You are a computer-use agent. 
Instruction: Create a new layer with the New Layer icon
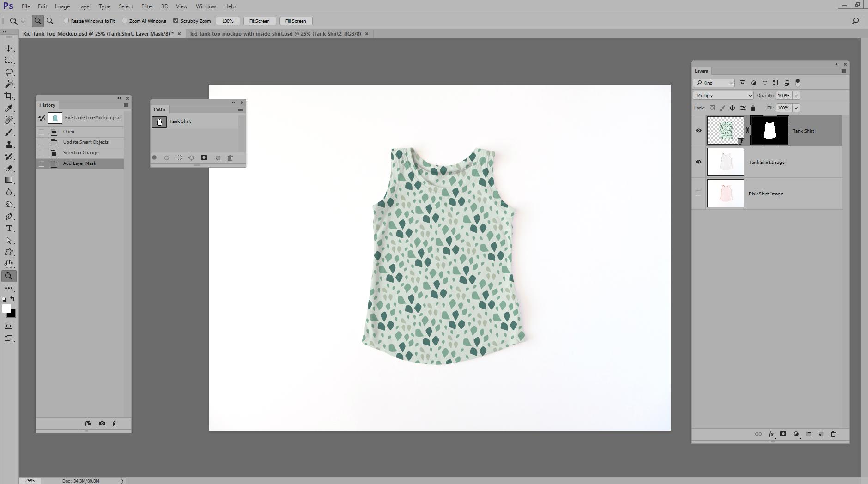coord(821,434)
